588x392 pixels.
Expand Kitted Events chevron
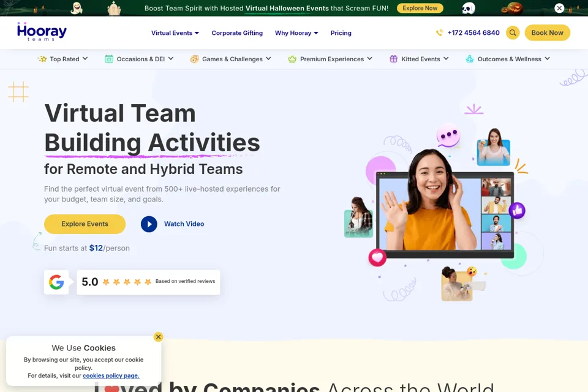tap(446, 59)
